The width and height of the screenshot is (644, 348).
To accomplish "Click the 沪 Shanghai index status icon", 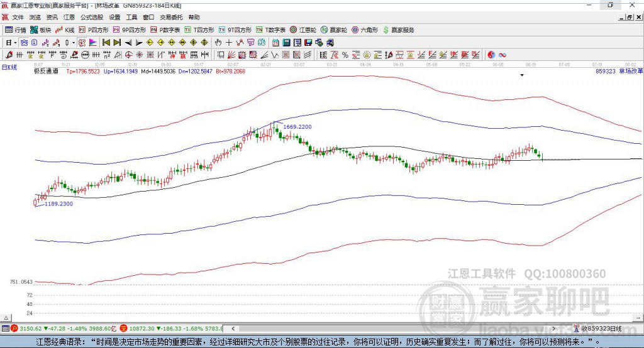I will [14, 329].
